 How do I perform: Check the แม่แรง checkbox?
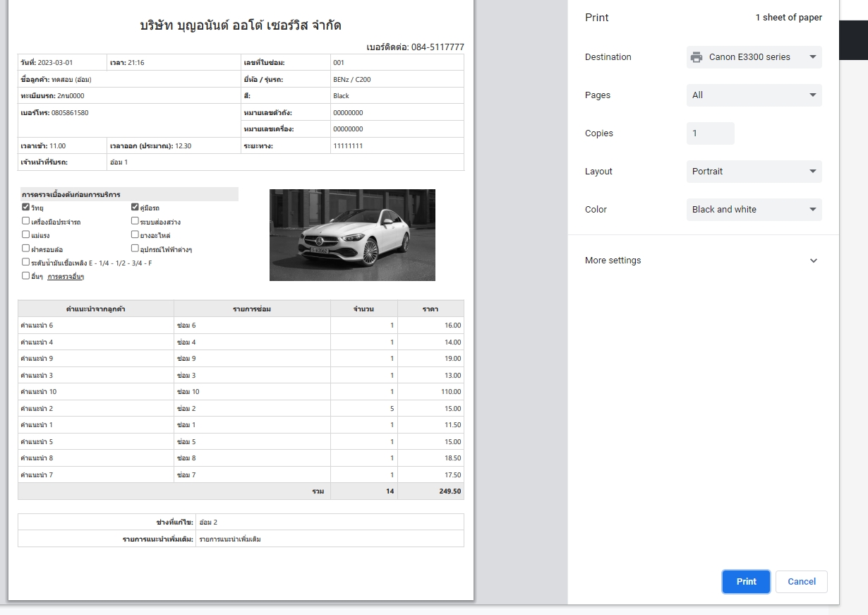26,234
